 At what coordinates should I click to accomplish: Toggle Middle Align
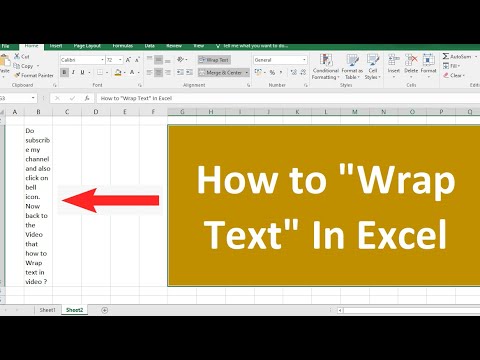(159, 60)
